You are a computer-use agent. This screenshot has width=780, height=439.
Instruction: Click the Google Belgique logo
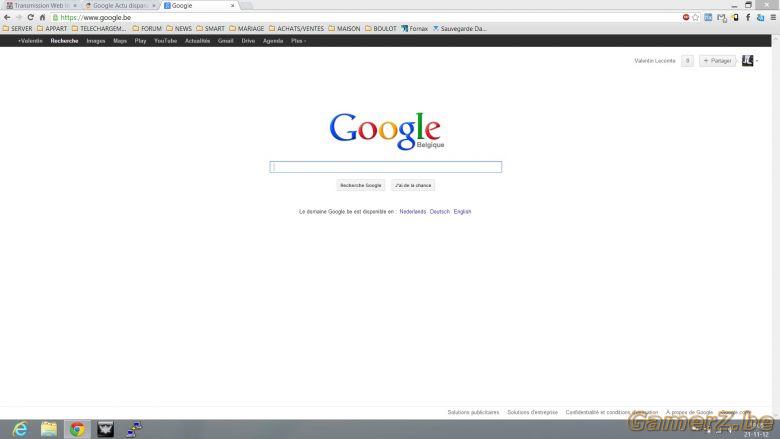click(387, 131)
